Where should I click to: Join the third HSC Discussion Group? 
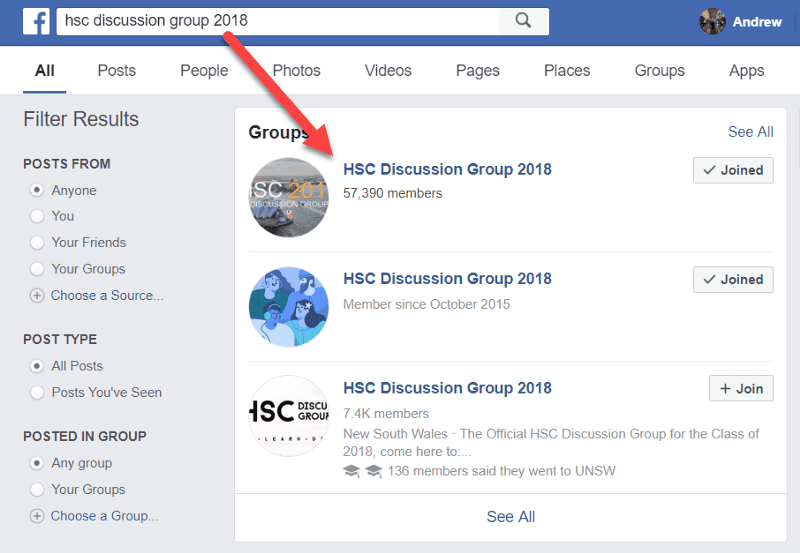(740, 389)
